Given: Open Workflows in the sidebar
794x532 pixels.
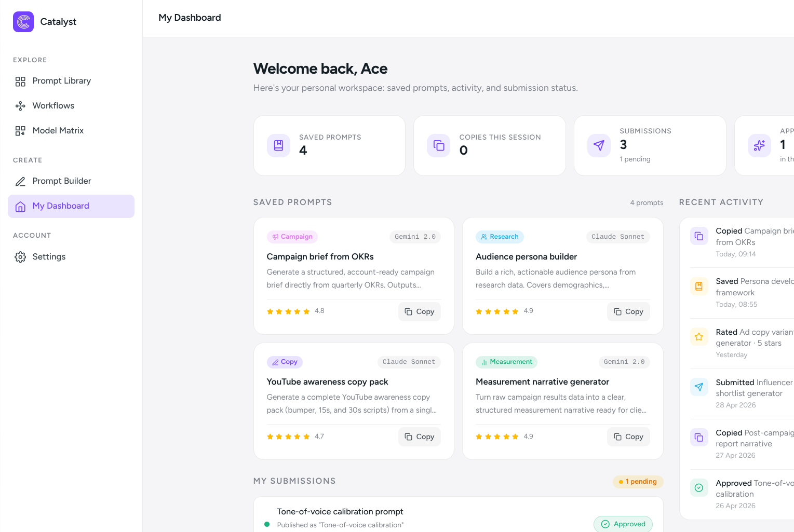Looking at the screenshot, I should coord(71,106).
